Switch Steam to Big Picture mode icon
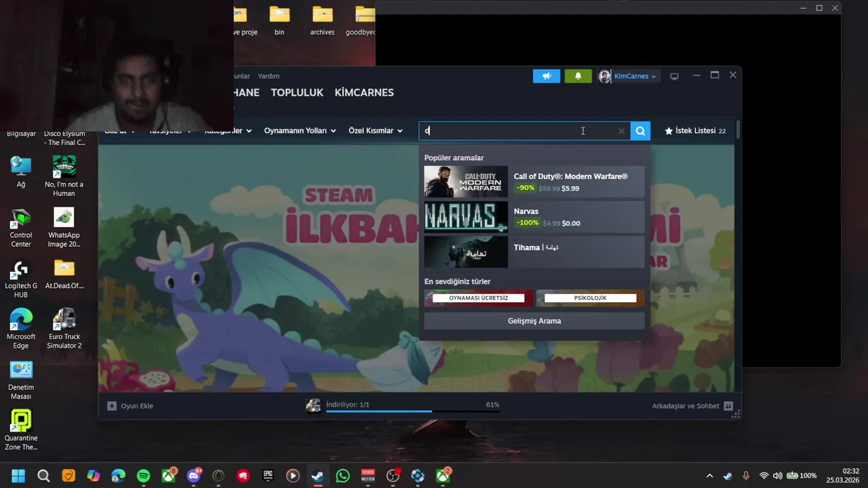Viewport: 868px width, 488px height. point(674,76)
